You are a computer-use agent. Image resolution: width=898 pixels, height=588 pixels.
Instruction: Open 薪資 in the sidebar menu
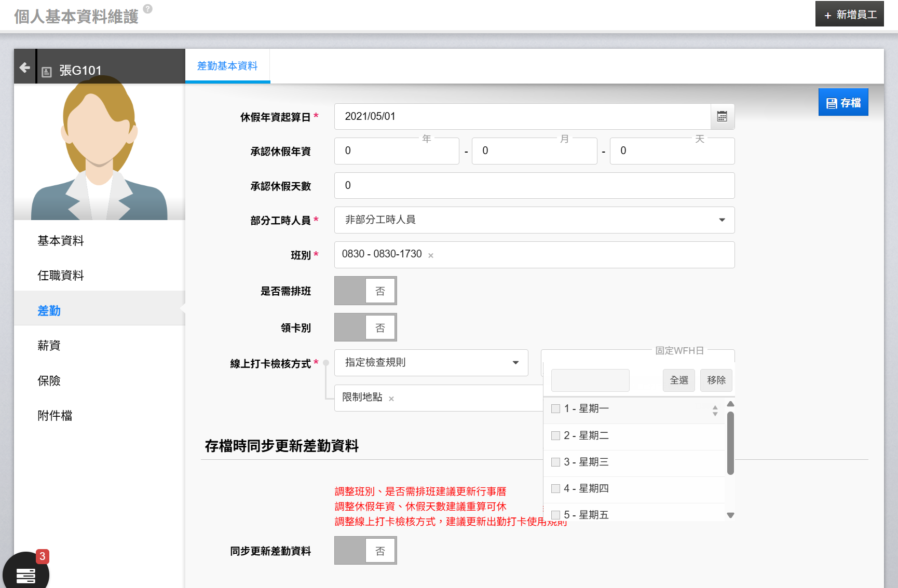tap(49, 346)
